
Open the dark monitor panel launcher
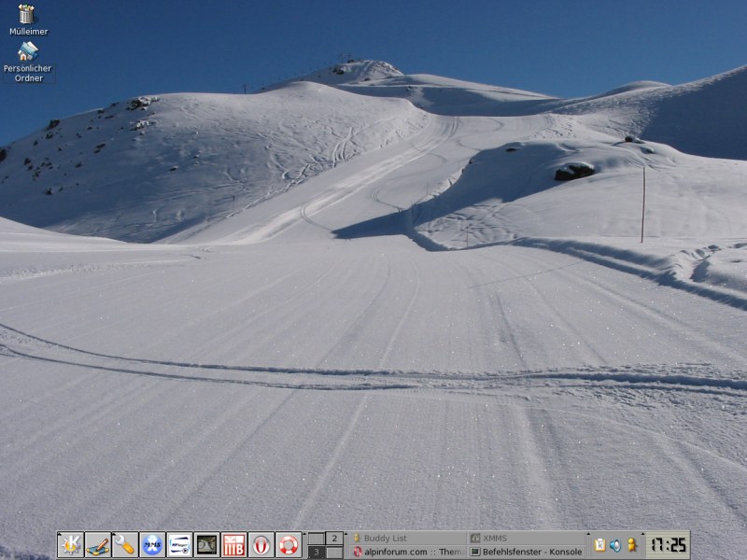coord(206,544)
